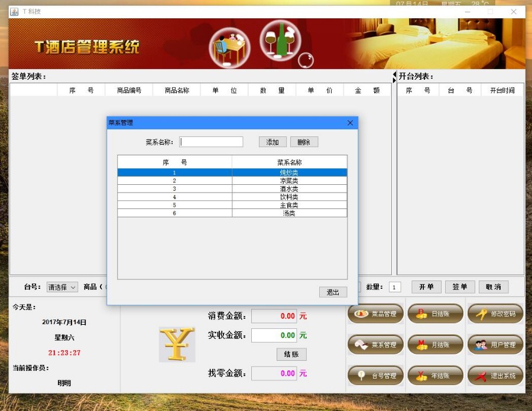Click 退出系统 exit system button
The image size is (532, 411).
pyautogui.click(x=495, y=376)
